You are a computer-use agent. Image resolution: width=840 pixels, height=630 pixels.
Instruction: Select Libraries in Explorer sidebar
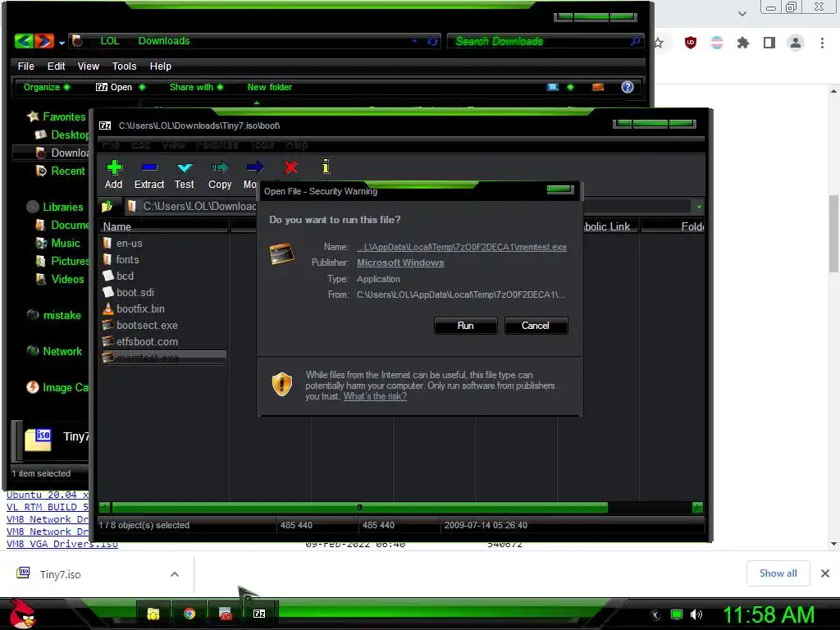[55, 207]
